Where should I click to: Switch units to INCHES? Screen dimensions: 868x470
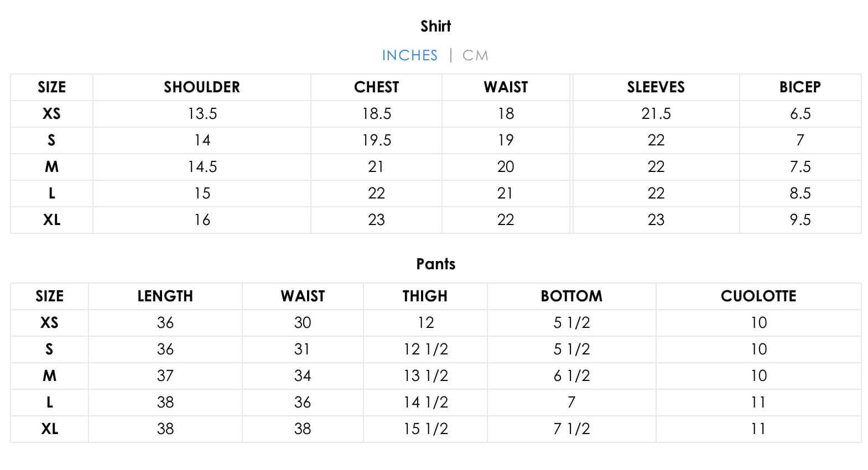[x=409, y=55]
